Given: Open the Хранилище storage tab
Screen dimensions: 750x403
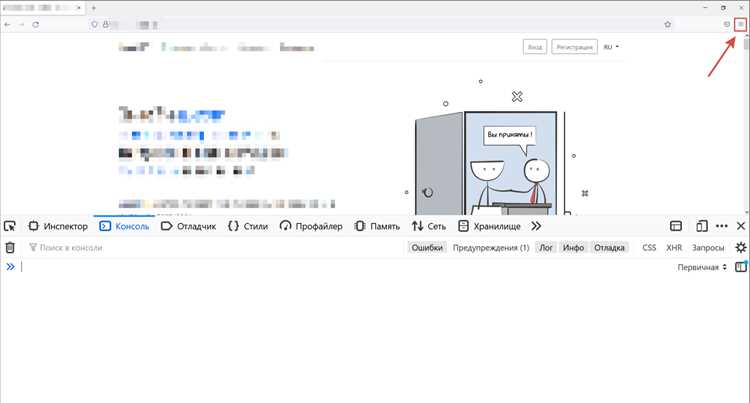Looking at the screenshot, I should 489,226.
